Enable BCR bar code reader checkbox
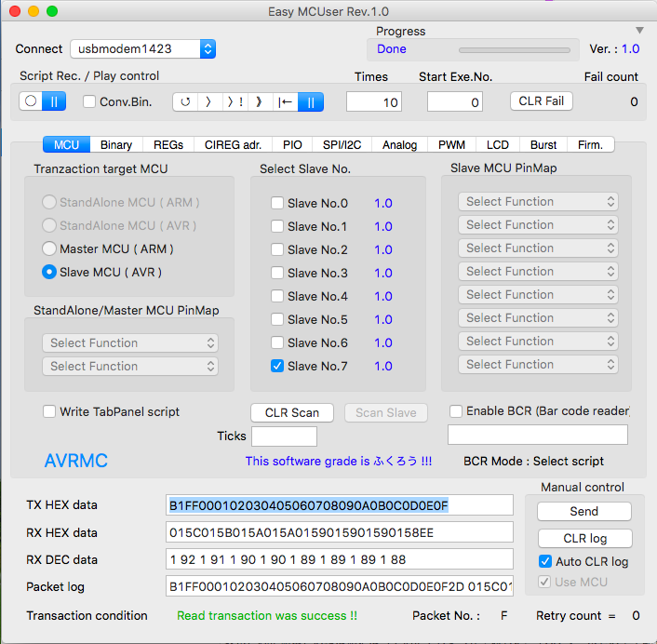The width and height of the screenshot is (657, 644). pyautogui.click(x=455, y=411)
